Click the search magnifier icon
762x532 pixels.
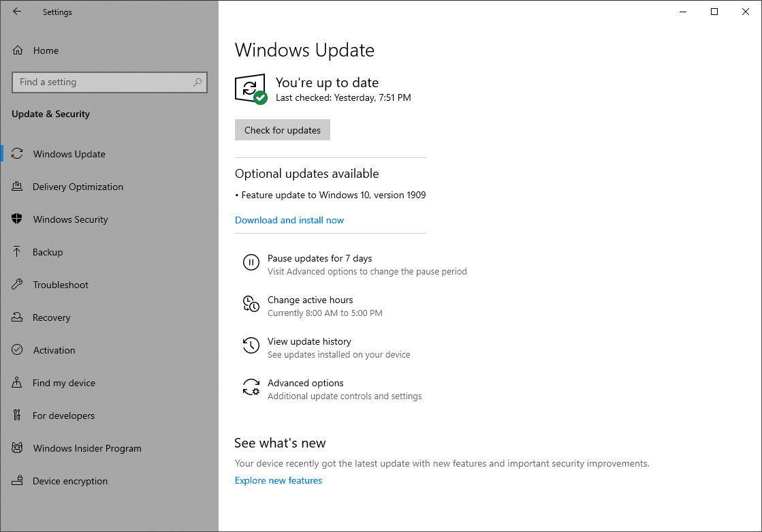coord(197,82)
